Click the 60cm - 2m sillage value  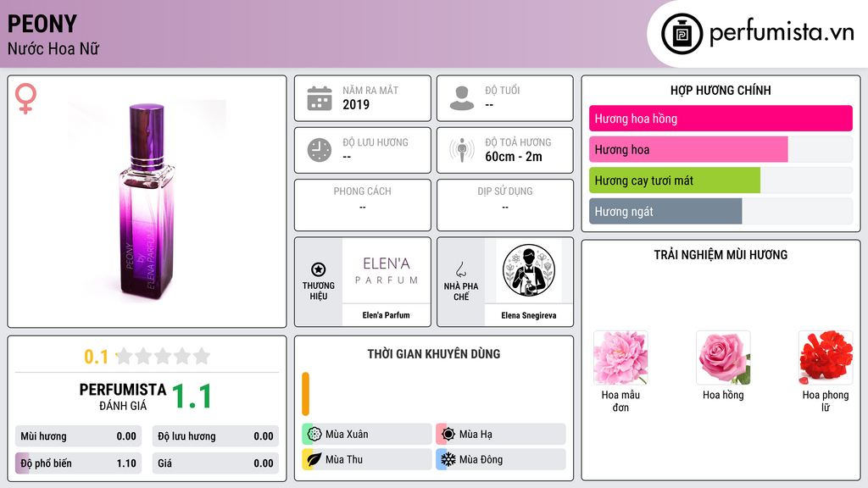tap(514, 157)
